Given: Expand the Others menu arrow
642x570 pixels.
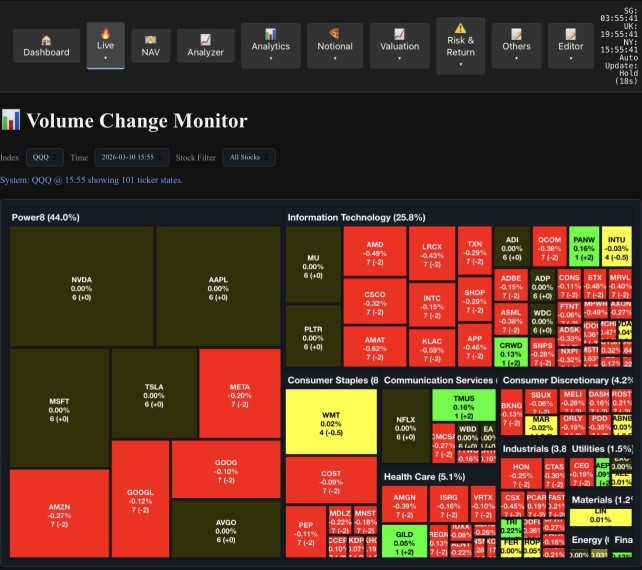Looking at the screenshot, I should click(x=516, y=58).
